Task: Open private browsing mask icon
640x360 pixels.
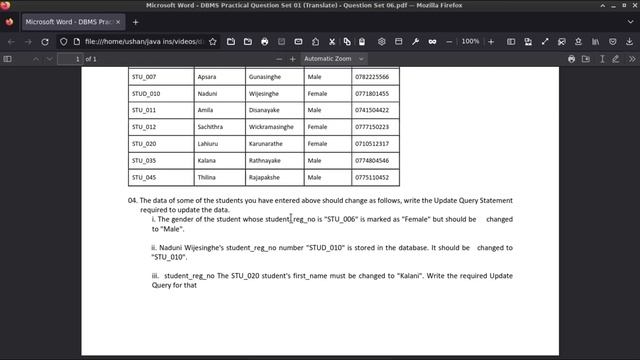Action: (x=432, y=42)
